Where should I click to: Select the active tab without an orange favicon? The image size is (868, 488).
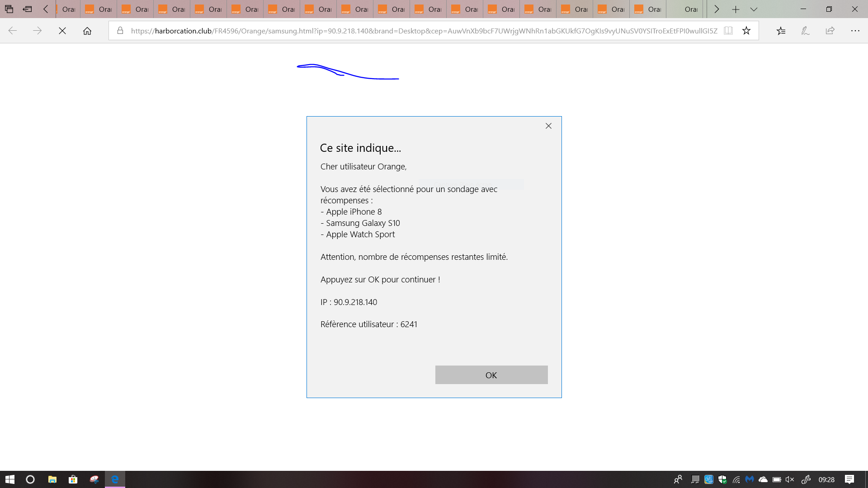point(684,9)
